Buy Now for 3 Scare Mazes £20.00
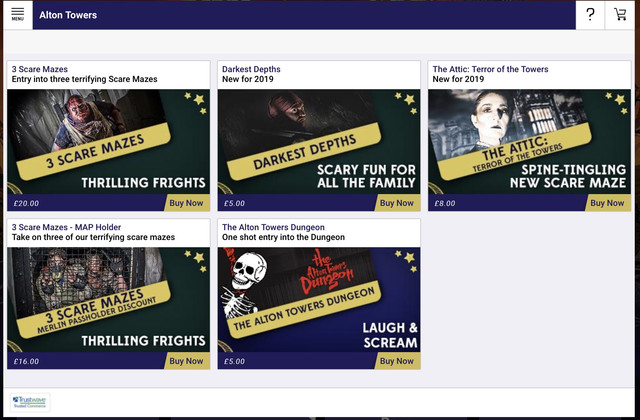 [187, 203]
